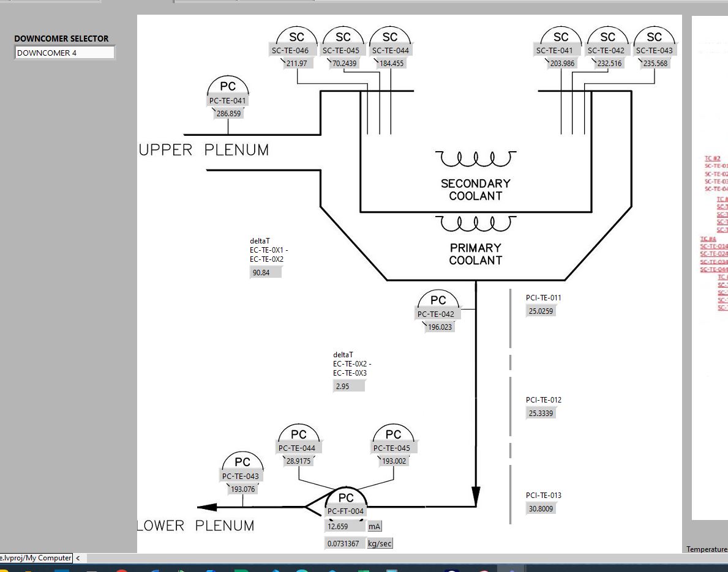Click the mA unit label box
Viewport: 728px width, 572px height.
coord(375,526)
